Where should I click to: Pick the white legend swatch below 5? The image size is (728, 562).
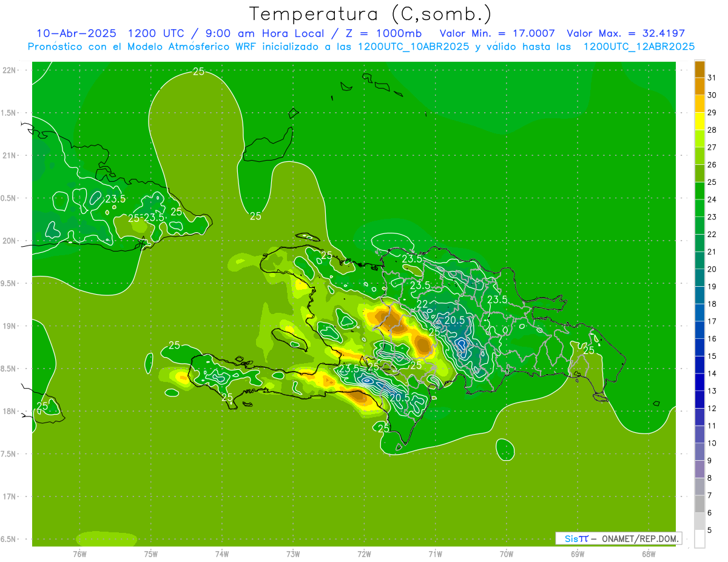(699, 539)
